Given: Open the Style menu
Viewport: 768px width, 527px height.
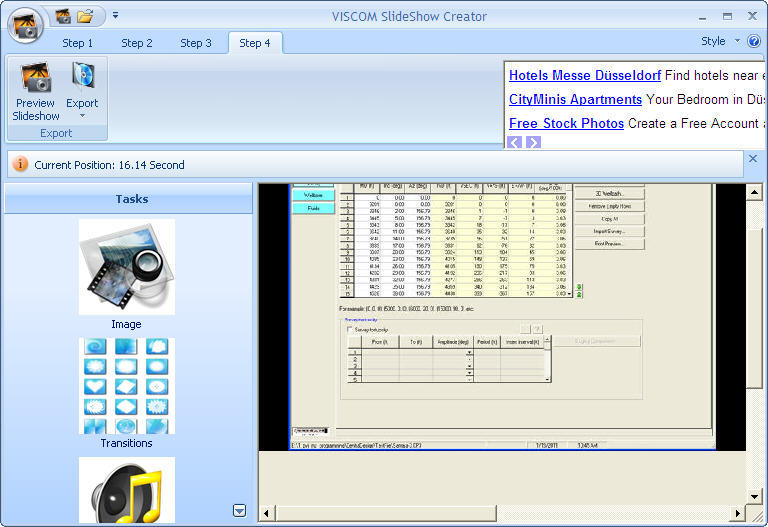Looking at the screenshot, I should coord(713,41).
